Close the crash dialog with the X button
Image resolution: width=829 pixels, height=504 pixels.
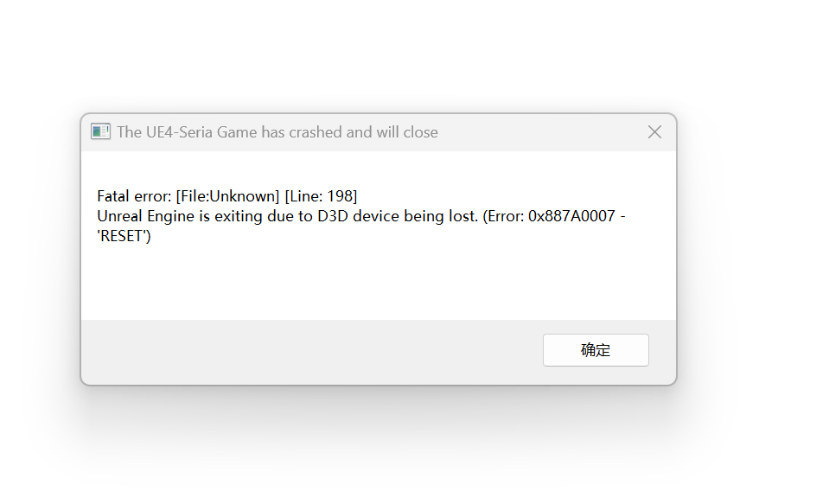[x=654, y=131]
